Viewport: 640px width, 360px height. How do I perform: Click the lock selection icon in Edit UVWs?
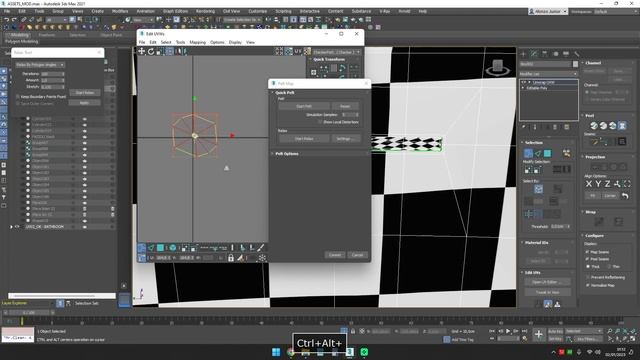[231, 258]
